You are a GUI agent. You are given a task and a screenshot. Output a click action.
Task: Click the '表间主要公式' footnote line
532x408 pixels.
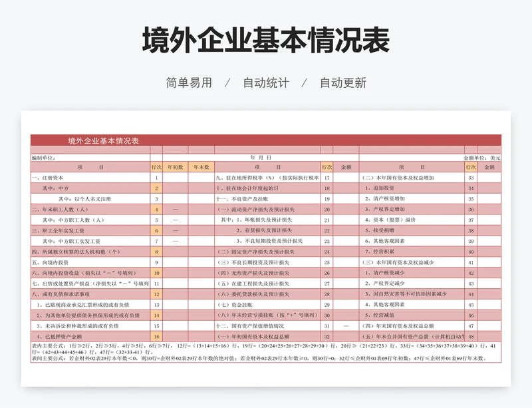259,358
